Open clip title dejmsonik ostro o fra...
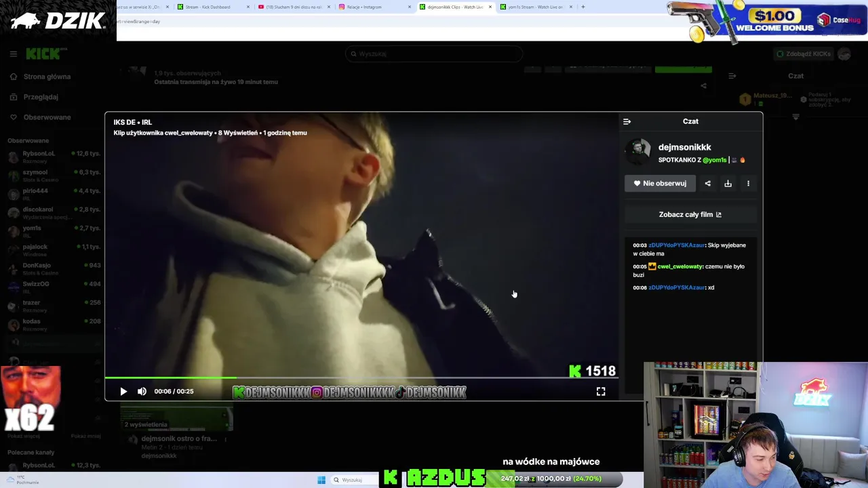The height and width of the screenshot is (488, 868). (179, 439)
